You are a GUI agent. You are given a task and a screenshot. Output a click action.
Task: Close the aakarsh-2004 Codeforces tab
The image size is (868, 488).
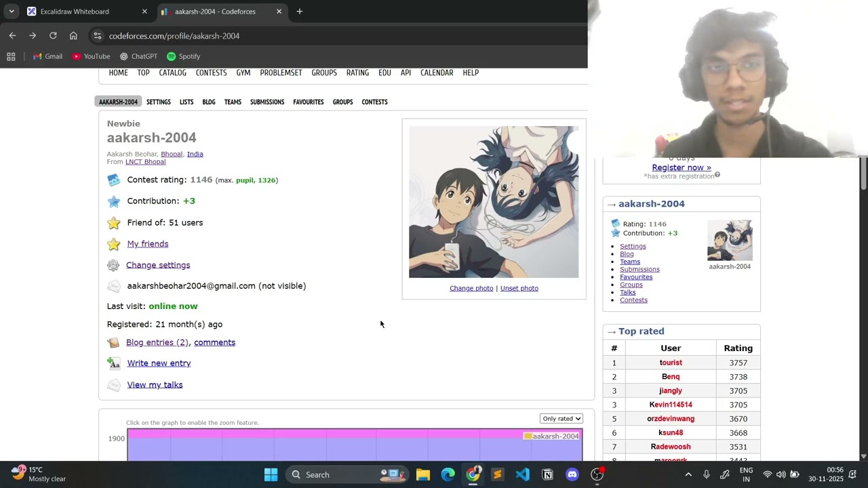pos(279,12)
